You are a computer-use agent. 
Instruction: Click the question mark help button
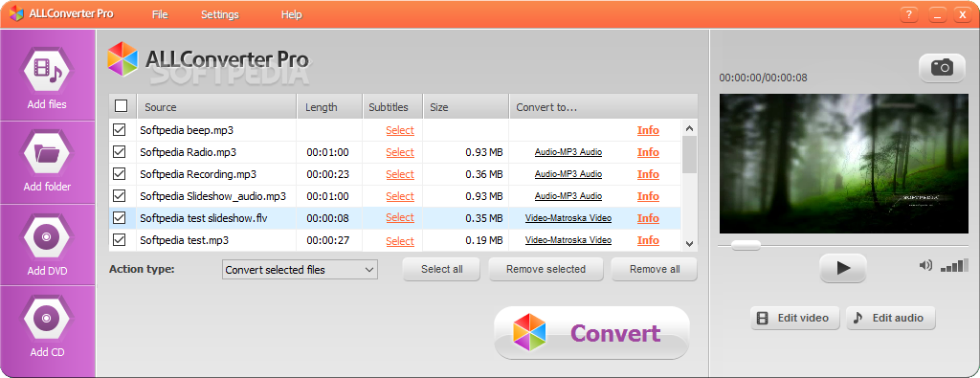909,14
